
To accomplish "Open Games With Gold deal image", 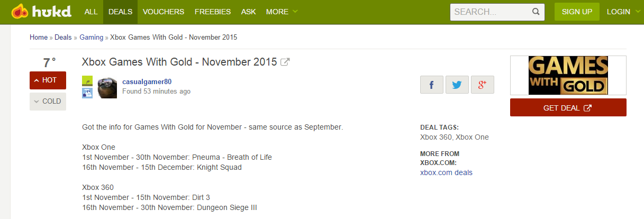I will point(568,75).
